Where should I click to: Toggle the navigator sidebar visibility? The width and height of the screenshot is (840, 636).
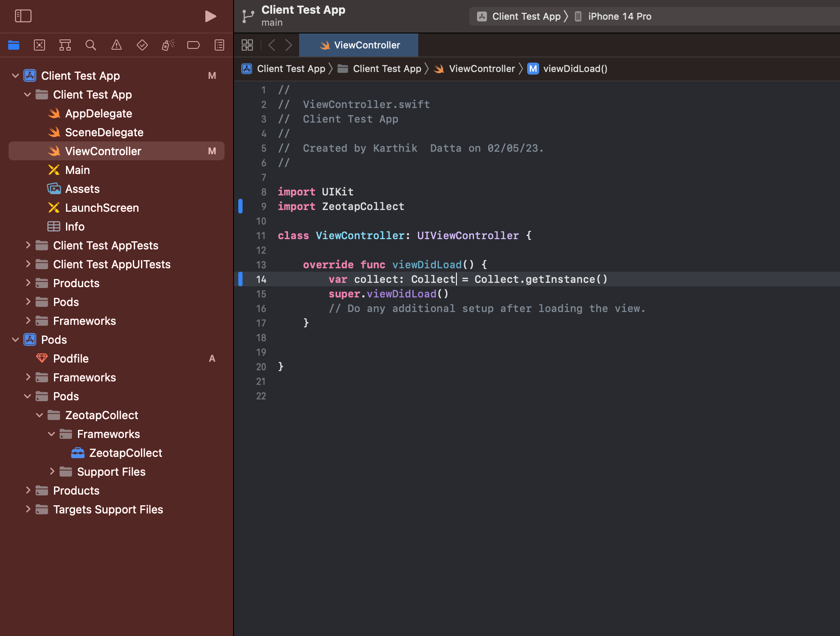(23, 16)
